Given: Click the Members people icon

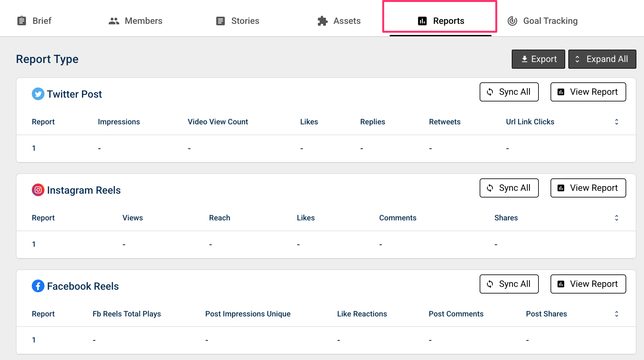Looking at the screenshot, I should tap(114, 21).
